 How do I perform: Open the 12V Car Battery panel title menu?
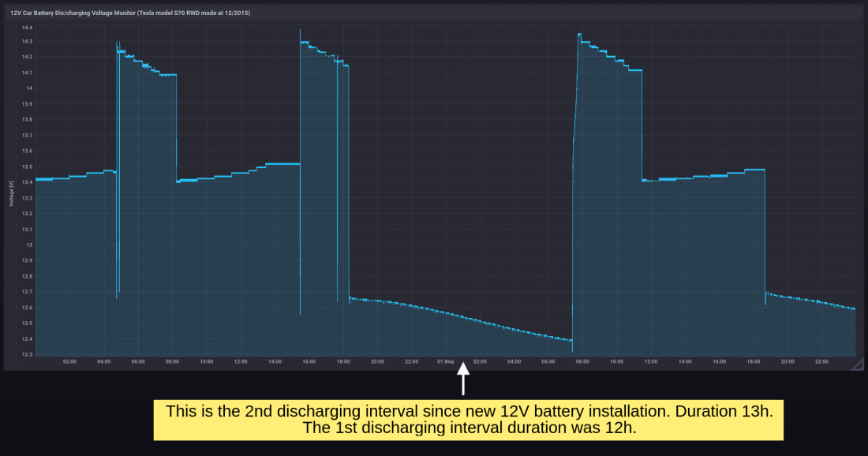pyautogui.click(x=130, y=13)
